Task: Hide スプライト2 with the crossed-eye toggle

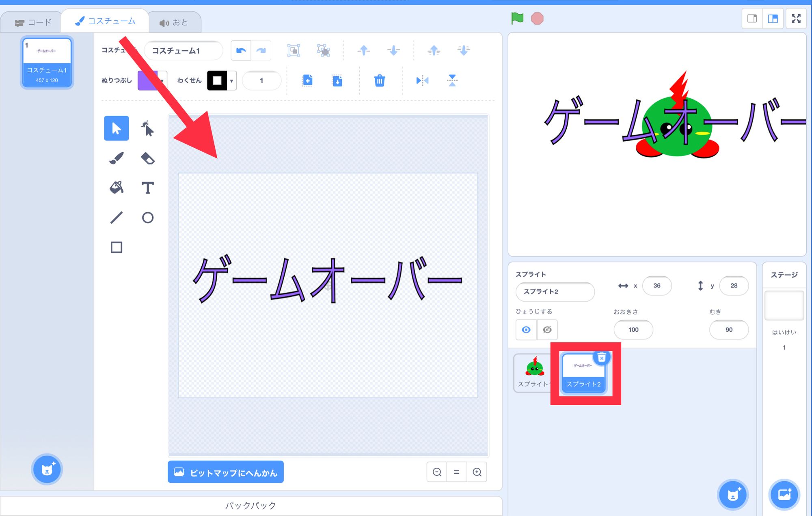Action: coord(547,330)
